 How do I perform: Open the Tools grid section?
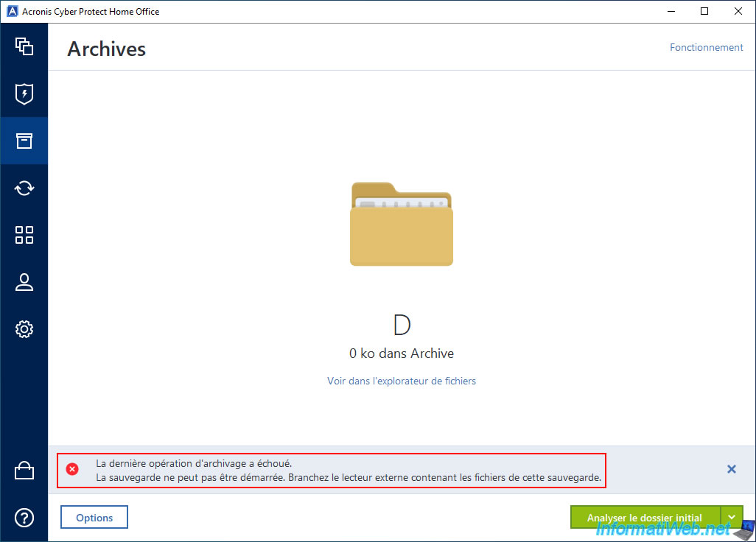coord(24,235)
